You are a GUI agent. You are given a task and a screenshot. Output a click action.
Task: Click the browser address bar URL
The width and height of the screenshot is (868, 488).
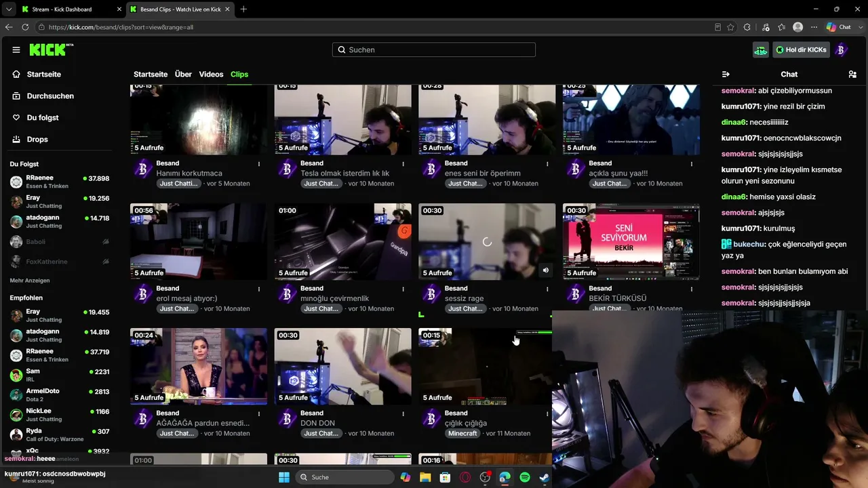pos(121,27)
